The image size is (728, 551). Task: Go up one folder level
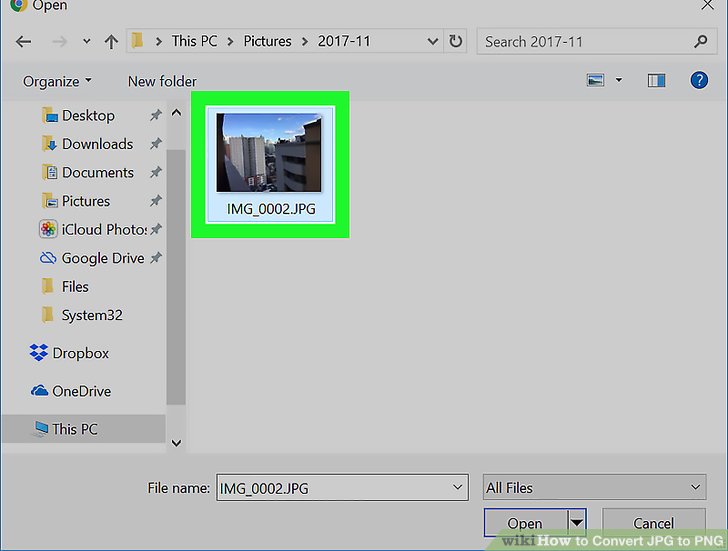[x=111, y=42]
